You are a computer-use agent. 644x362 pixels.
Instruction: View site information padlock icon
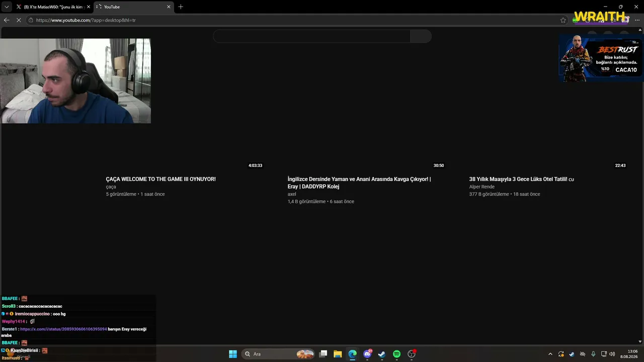click(31, 20)
